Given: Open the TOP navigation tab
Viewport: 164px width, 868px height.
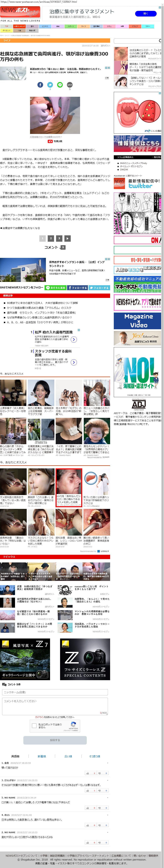Looking at the screenshot, I should pyautogui.click(x=6, y=26).
